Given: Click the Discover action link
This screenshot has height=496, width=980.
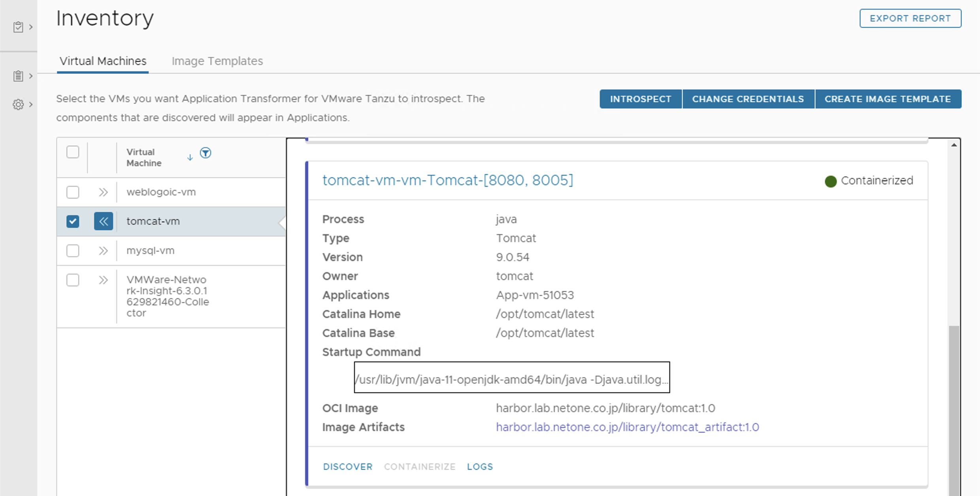Looking at the screenshot, I should 348,467.
